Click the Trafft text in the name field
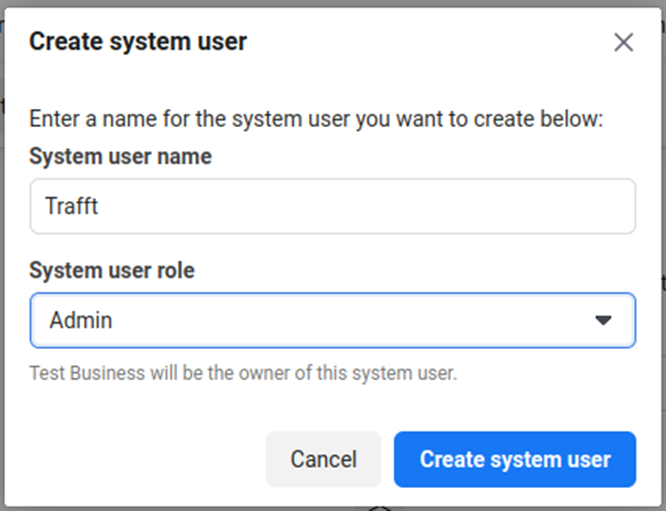666x511 pixels. (x=72, y=206)
